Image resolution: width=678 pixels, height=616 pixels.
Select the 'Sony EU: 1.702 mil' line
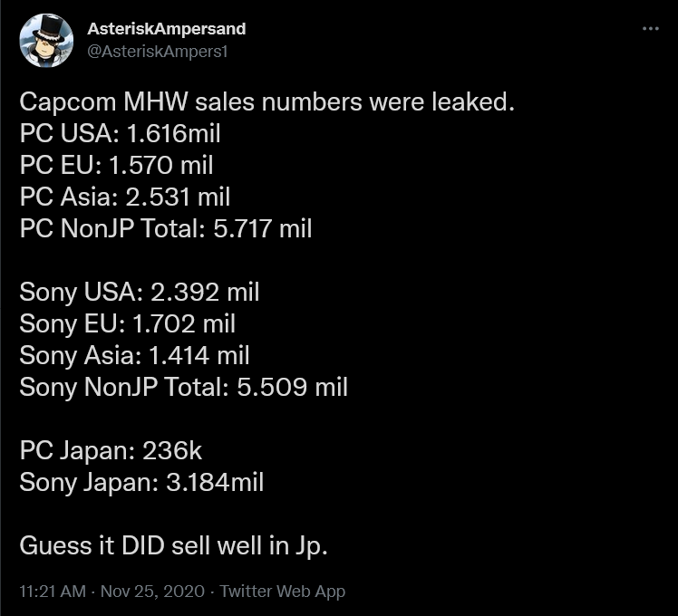tap(128, 323)
